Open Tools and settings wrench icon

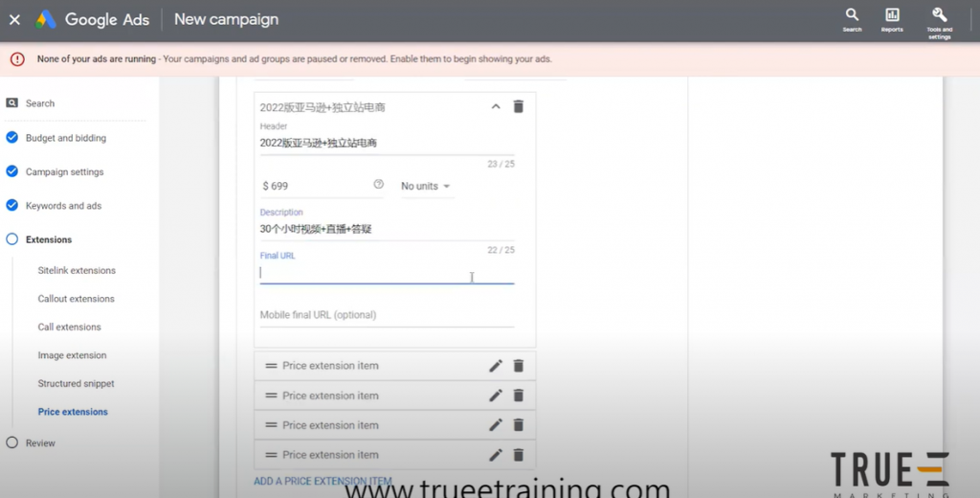pos(939,15)
